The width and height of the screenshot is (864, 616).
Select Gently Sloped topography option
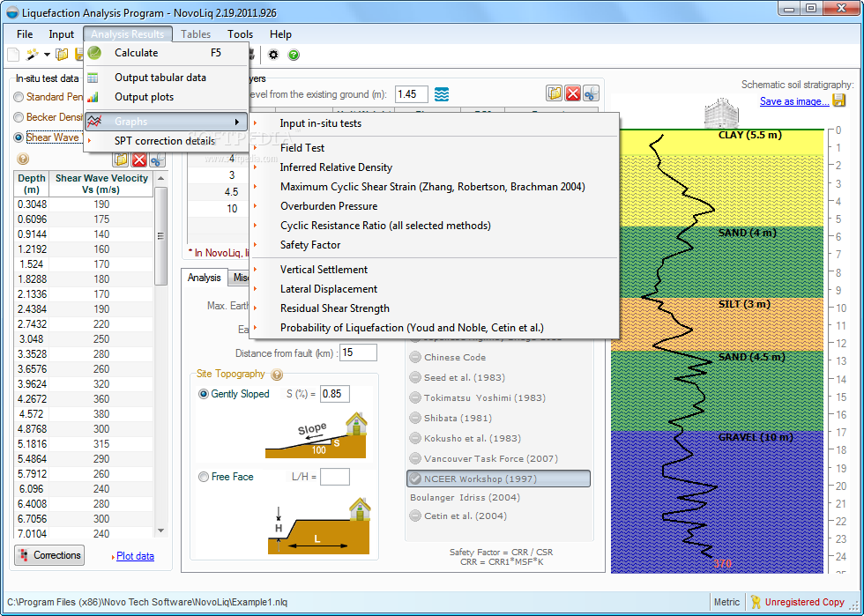click(x=204, y=394)
